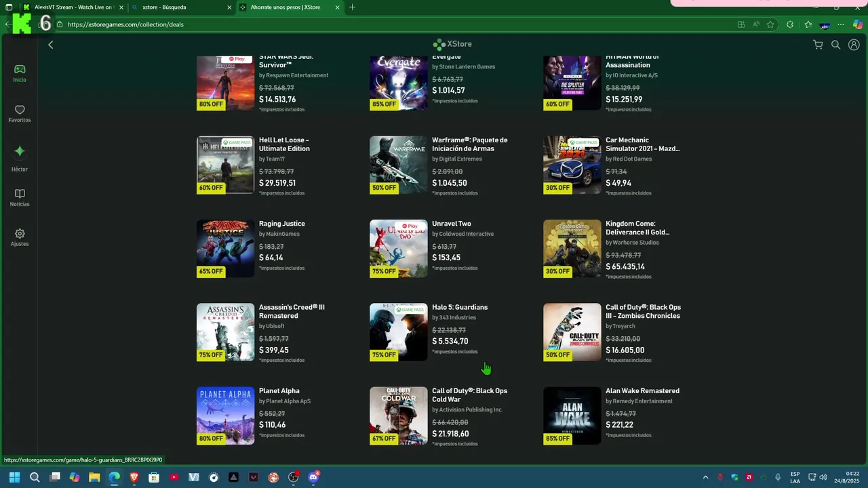Add page to browser favorites star
868x488 pixels.
coord(770,24)
